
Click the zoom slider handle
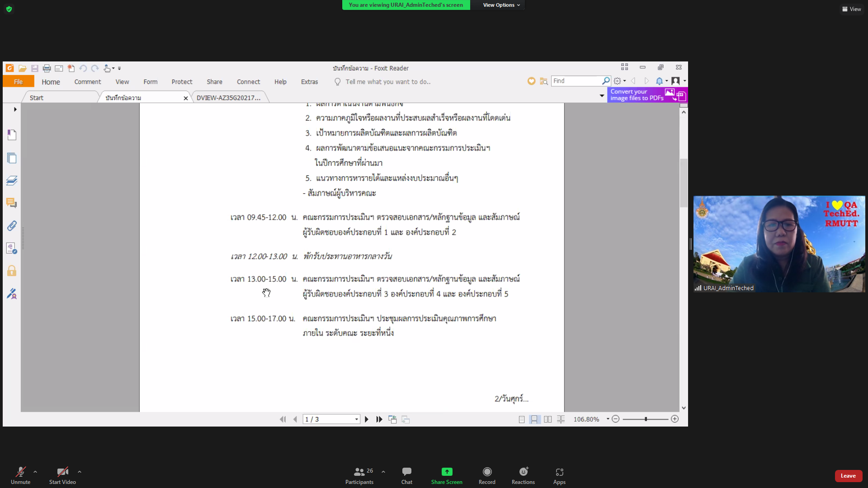(x=646, y=419)
